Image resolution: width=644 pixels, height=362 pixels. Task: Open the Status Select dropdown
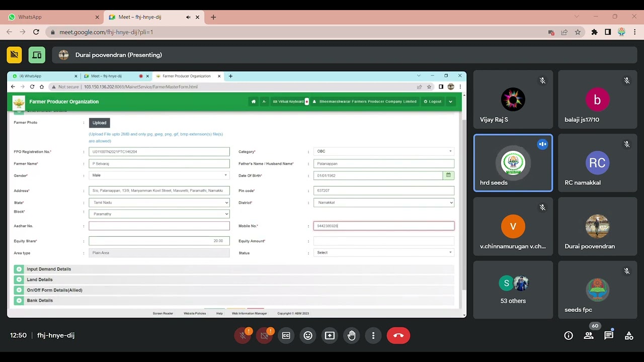coord(384,253)
